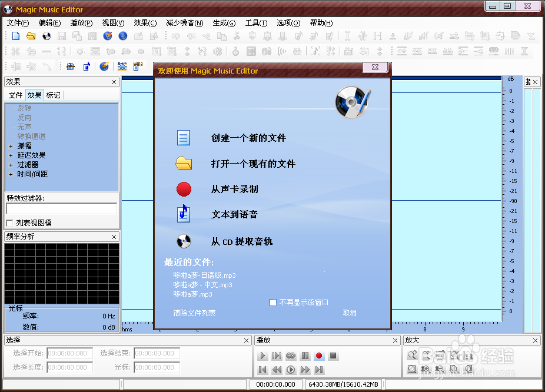
Task: Click the skip to end button
Action: 319,370
